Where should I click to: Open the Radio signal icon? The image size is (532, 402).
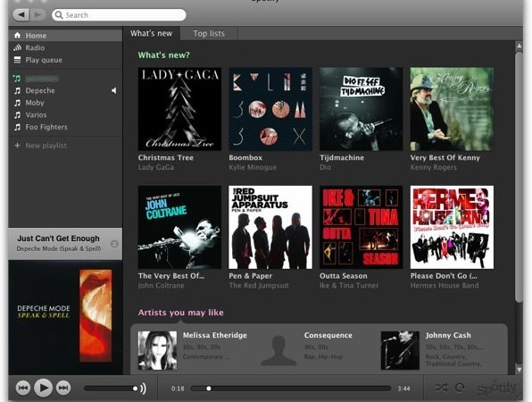point(17,47)
